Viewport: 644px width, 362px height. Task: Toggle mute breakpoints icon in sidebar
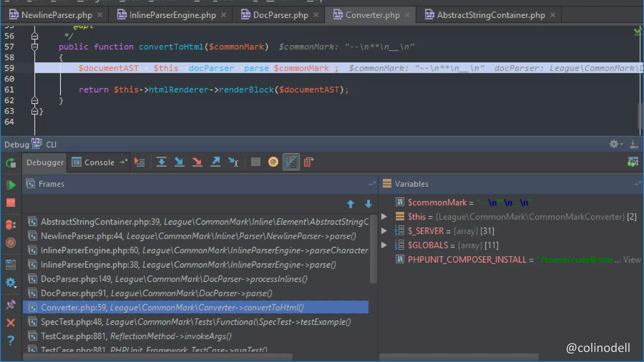(x=11, y=243)
